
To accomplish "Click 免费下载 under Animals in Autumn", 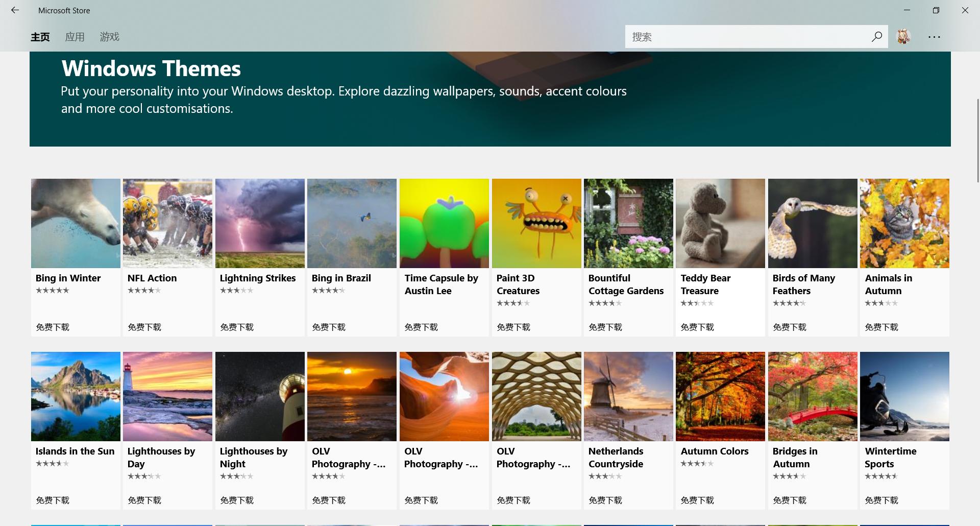I will point(881,327).
